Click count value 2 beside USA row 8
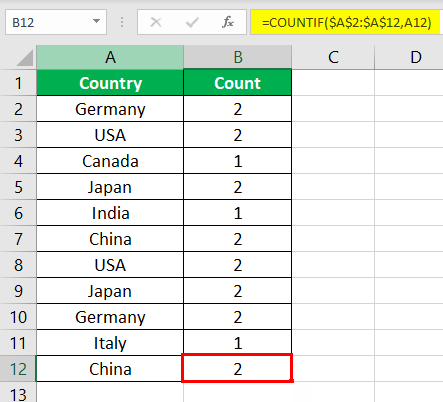The height and width of the screenshot is (402, 443). pos(237,265)
